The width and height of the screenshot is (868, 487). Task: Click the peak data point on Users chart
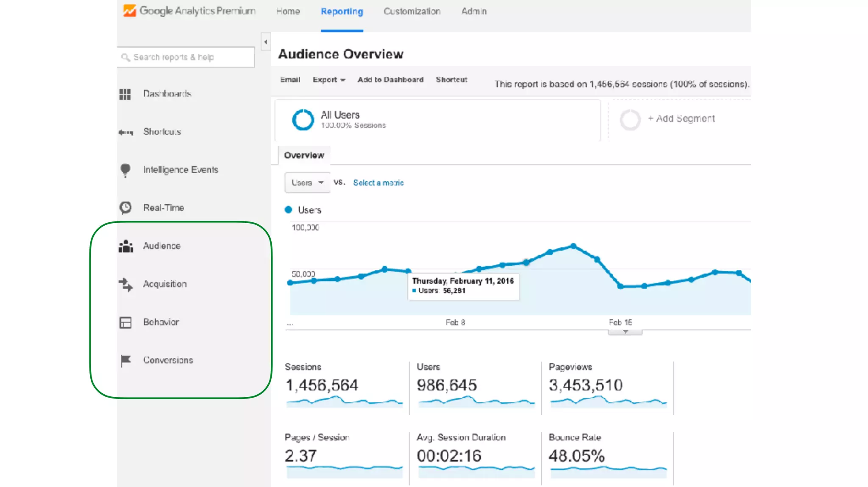click(x=573, y=246)
